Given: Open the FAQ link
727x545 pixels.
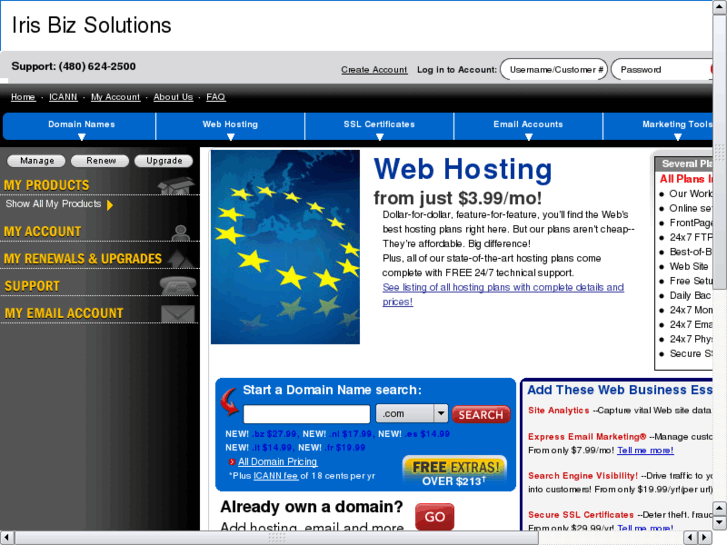Looking at the screenshot, I should click(216, 97).
